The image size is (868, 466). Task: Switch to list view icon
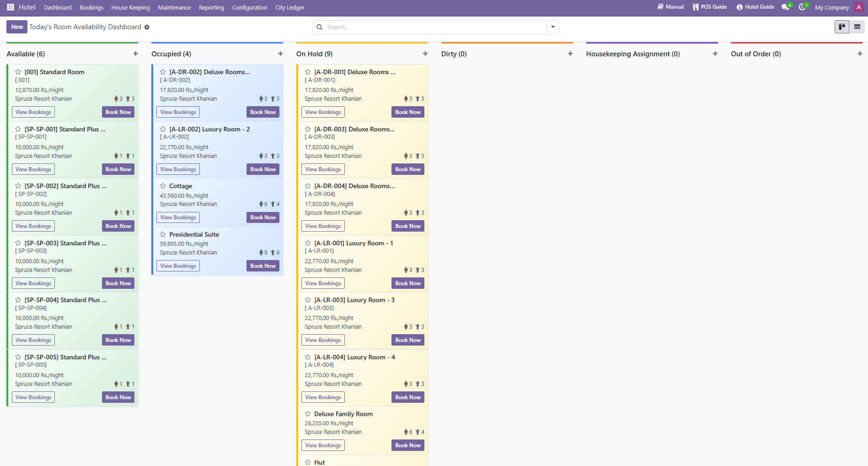(x=857, y=27)
